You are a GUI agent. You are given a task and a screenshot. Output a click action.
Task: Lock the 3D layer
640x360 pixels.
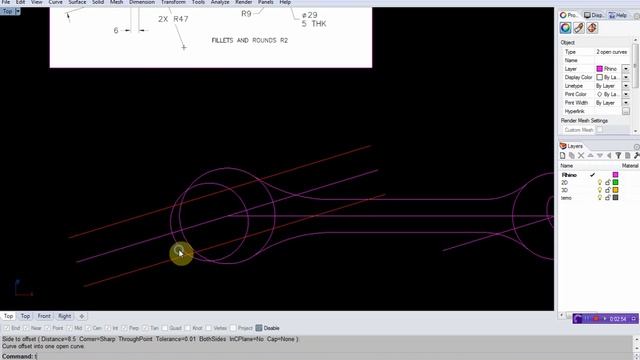click(x=608, y=190)
